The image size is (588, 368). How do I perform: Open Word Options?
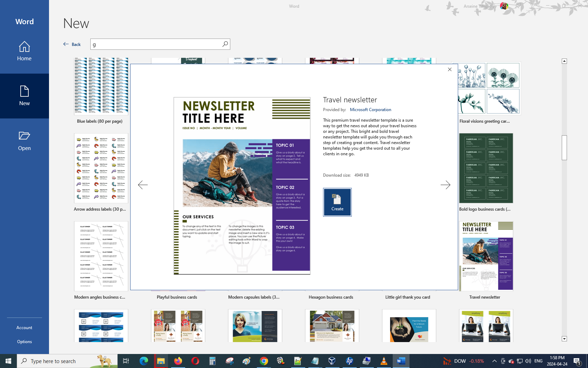[24, 341]
